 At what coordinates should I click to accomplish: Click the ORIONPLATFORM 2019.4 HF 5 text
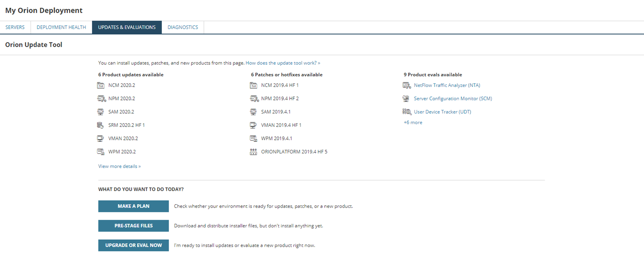pyautogui.click(x=294, y=151)
